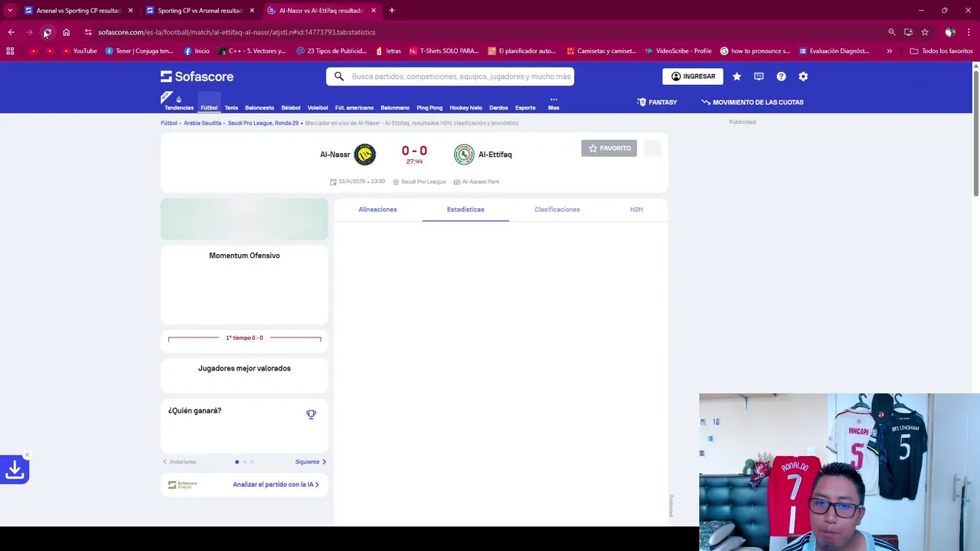
Task: Open the Inicio Facebook bookmark
Action: 197,51
